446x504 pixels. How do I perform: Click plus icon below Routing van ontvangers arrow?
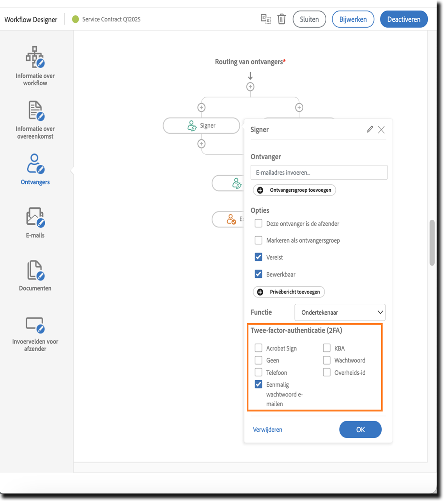(x=250, y=87)
